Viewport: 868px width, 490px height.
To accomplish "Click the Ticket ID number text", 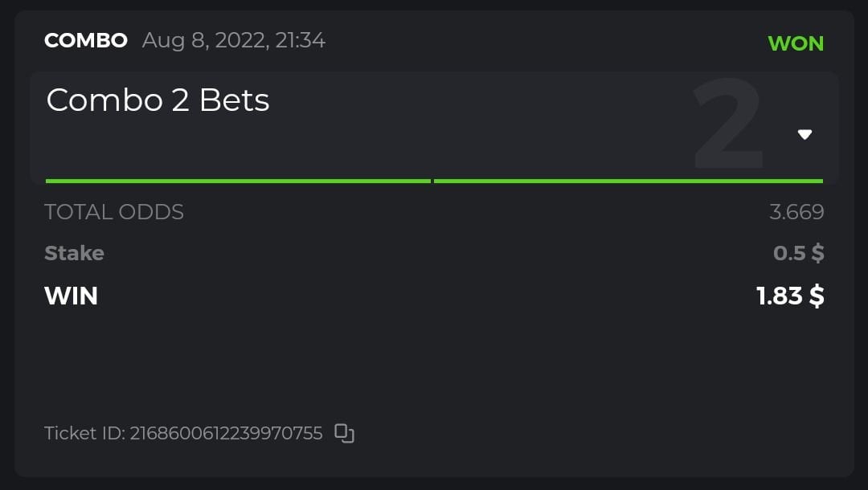I will click(x=226, y=434).
